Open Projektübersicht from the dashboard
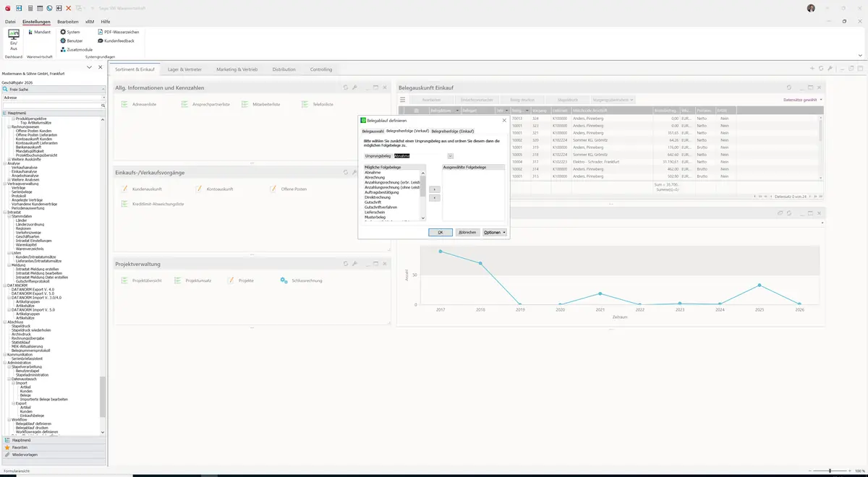The height and width of the screenshot is (477, 868). (x=142, y=280)
